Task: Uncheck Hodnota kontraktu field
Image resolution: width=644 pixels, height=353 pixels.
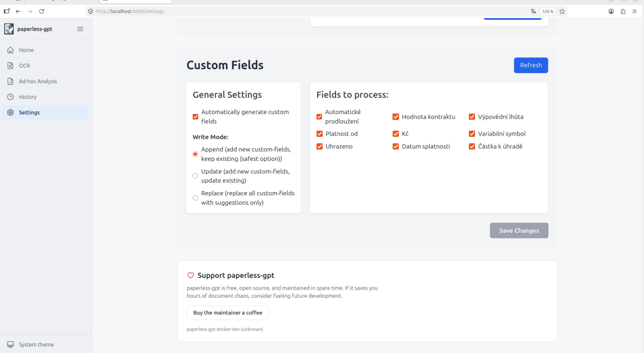Action: pos(396,116)
